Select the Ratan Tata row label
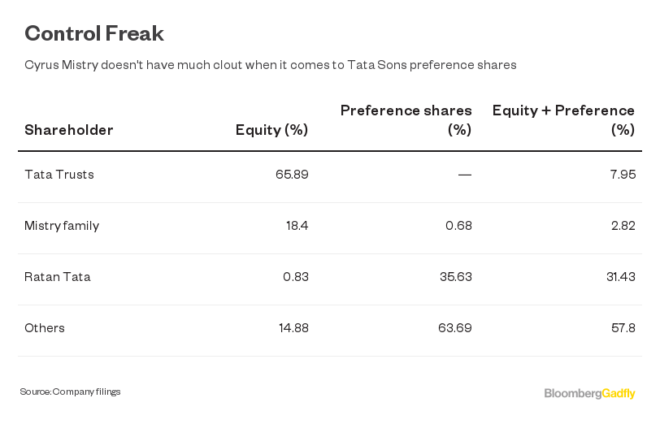The height and width of the screenshot is (424, 660). (x=57, y=277)
